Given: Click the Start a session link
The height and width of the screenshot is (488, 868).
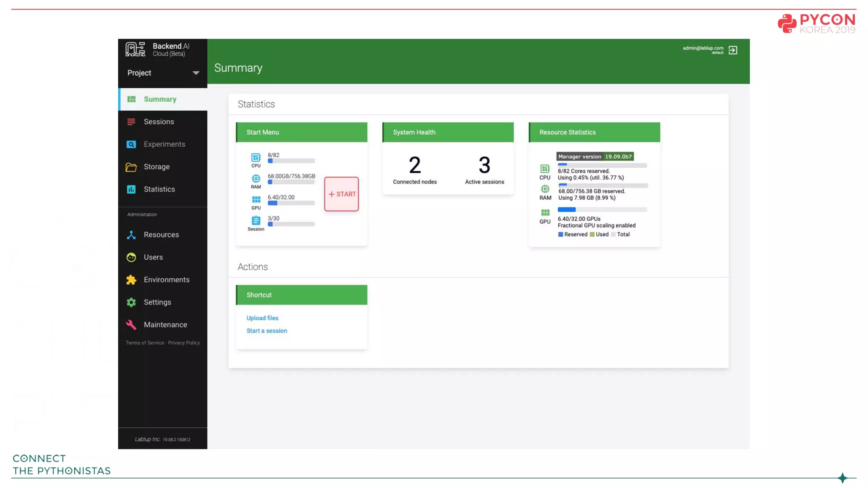Looking at the screenshot, I should coord(267,331).
